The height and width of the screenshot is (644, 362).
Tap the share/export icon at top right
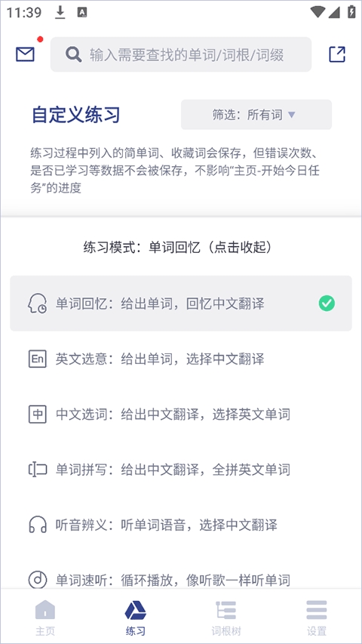click(x=337, y=54)
